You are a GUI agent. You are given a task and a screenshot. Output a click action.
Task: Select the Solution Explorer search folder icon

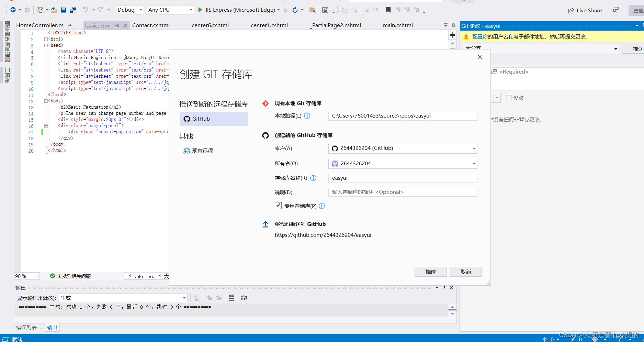point(313,10)
